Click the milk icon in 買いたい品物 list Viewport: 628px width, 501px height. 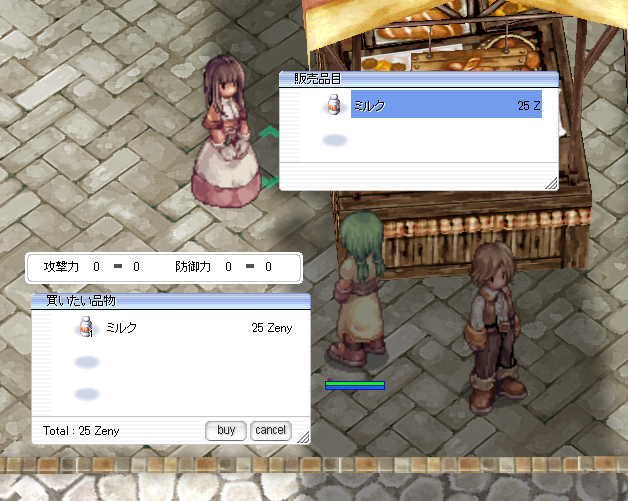click(86, 327)
